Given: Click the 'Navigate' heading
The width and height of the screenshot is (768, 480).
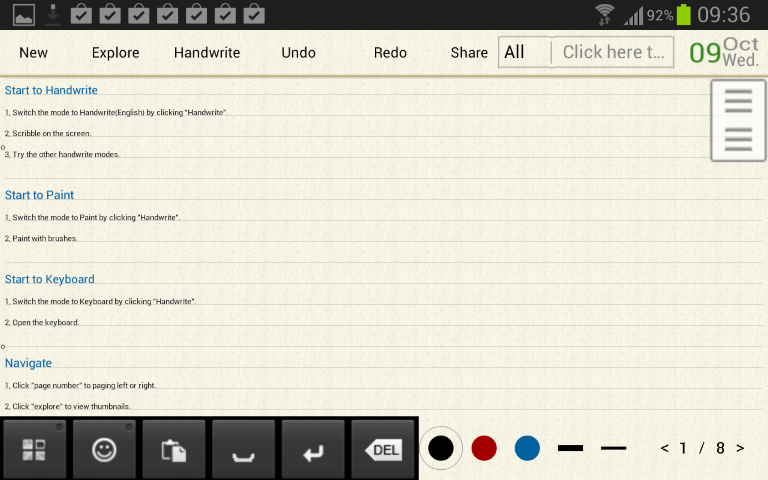Looking at the screenshot, I should [x=28, y=363].
